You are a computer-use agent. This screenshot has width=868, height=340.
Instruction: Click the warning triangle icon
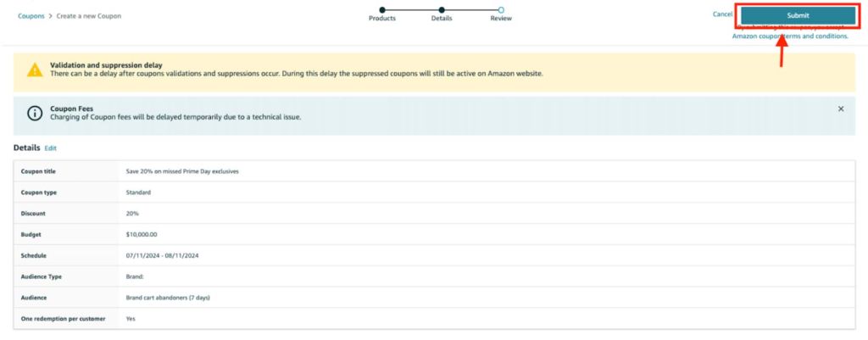coord(34,70)
